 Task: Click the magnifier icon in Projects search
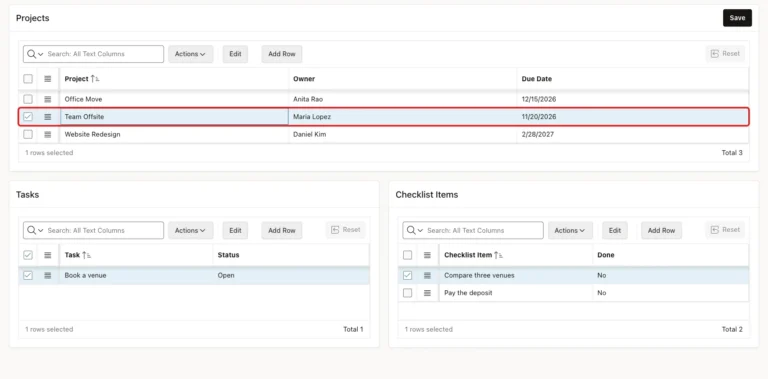(32, 54)
